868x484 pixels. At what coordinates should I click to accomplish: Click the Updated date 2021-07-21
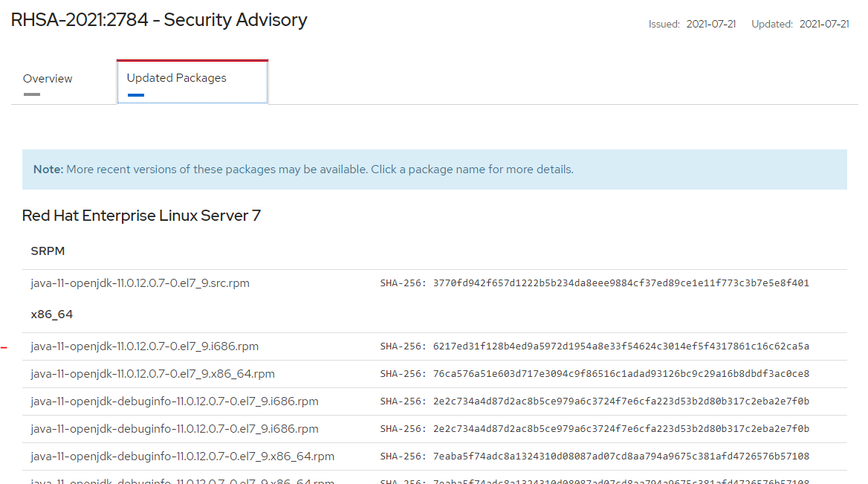coord(824,25)
